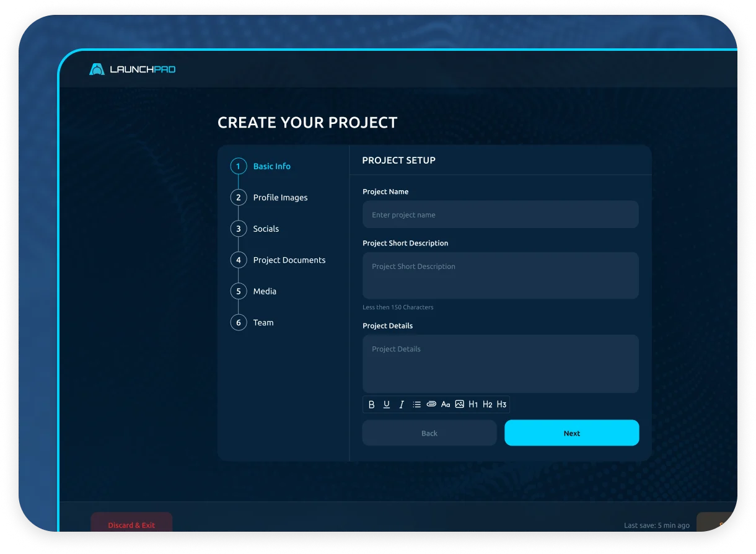Screen dimensions: 756x554
Task: Click into Project Short Description box
Action: pyautogui.click(x=500, y=276)
